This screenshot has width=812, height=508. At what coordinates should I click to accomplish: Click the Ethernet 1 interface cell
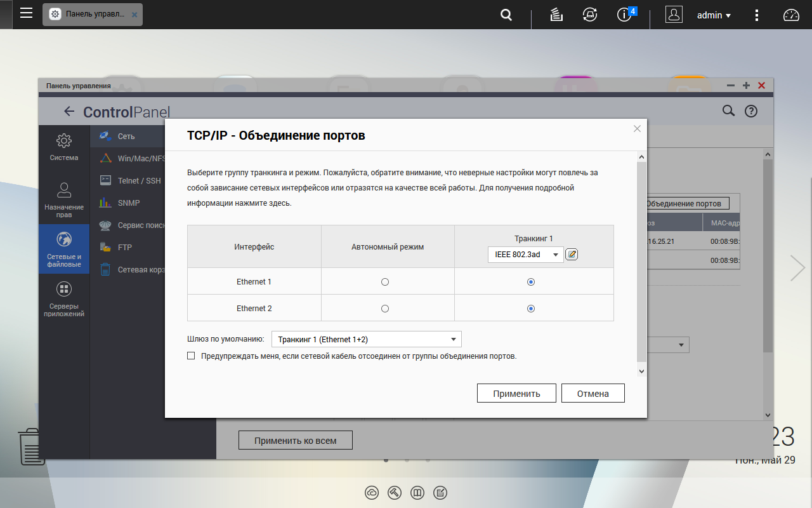(x=254, y=282)
